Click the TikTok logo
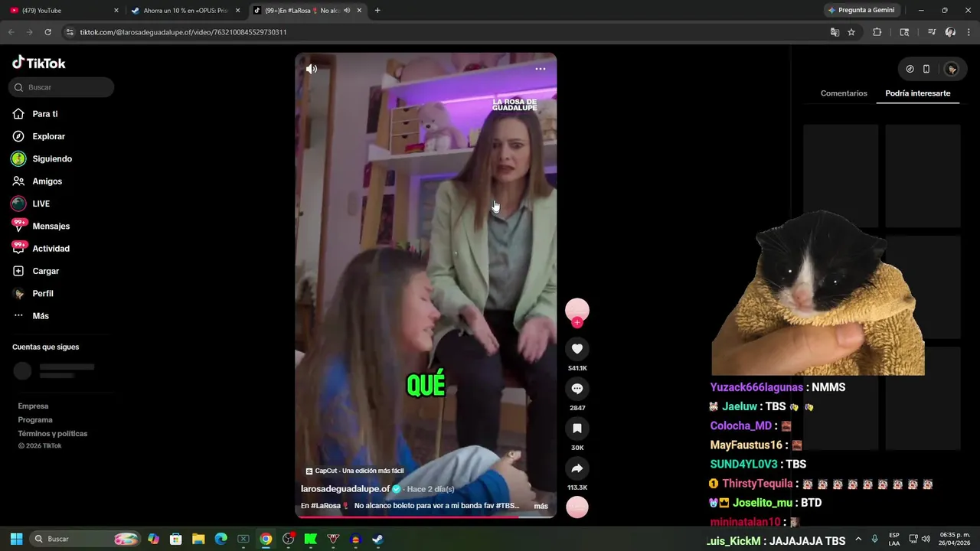The width and height of the screenshot is (980, 551). point(39,63)
